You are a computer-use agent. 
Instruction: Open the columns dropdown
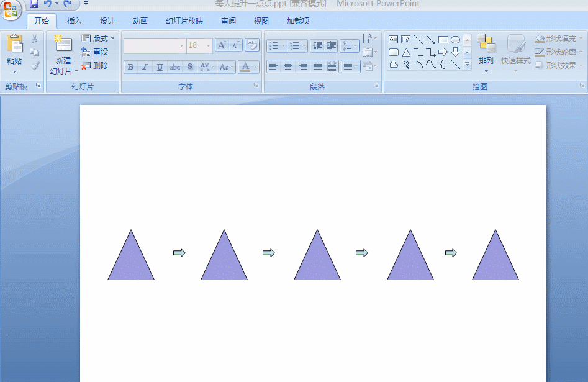(351, 67)
